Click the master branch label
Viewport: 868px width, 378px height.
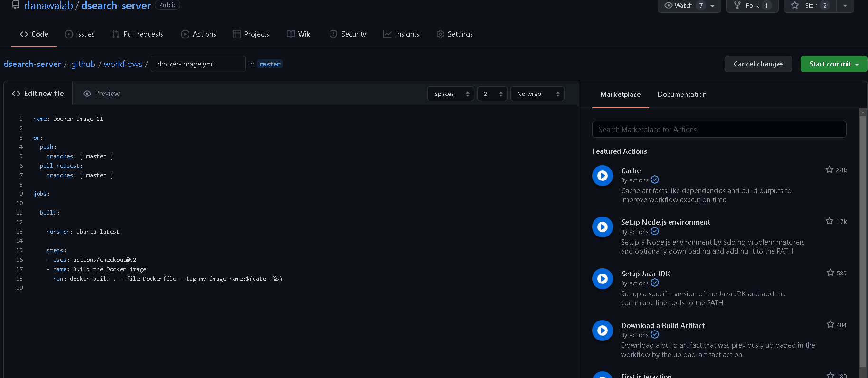pyautogui.click(x=270, y=64)
